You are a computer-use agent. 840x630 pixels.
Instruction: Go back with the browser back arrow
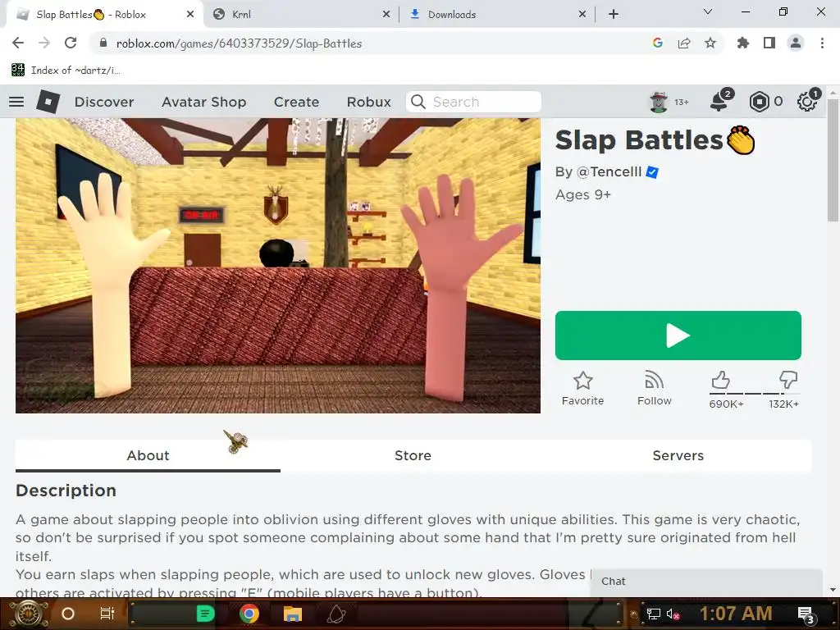click(18, 43)
